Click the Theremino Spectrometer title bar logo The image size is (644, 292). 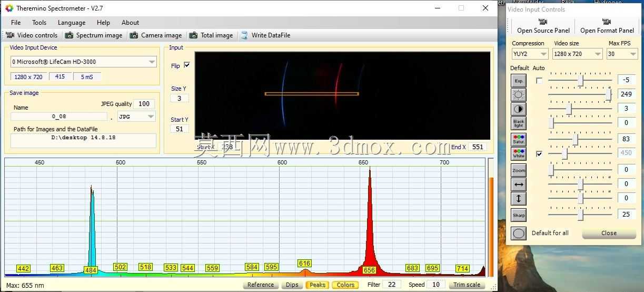tap(9, 8)
